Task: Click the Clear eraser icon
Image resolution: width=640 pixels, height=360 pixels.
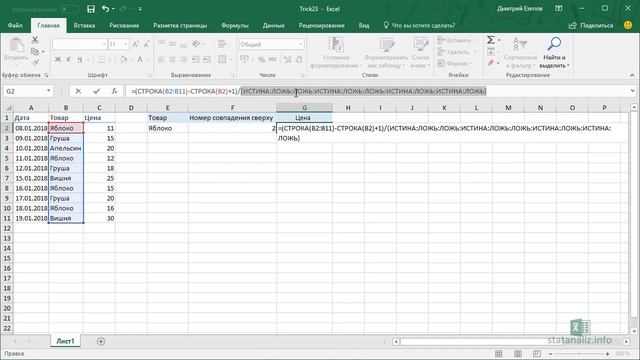Action: 491,62
